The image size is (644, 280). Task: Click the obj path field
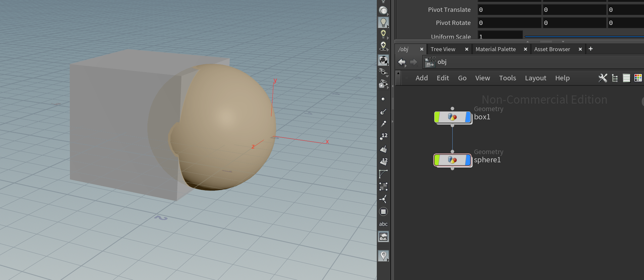click(x=533, y=62)
